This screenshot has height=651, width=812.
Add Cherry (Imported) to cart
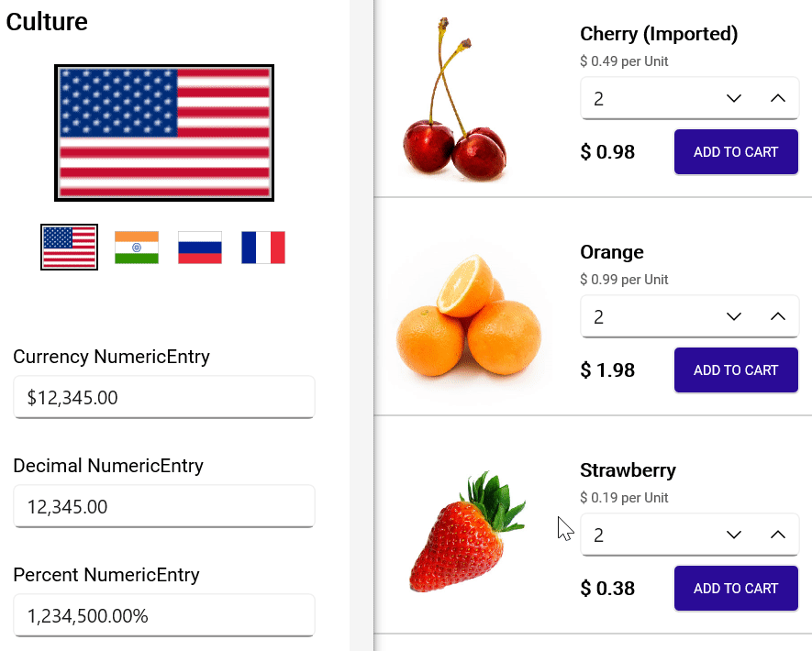point(736,152)
